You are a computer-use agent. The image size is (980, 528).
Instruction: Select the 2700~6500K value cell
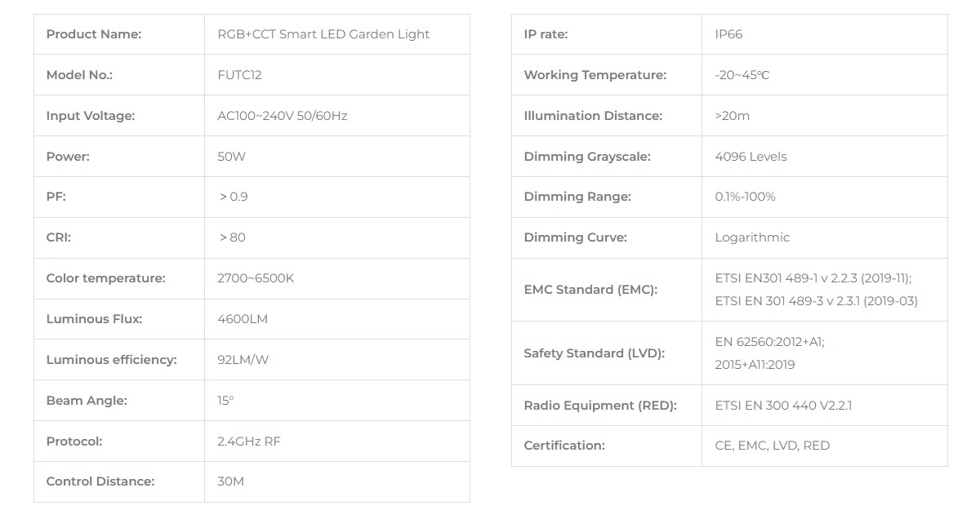(x=256, y=278)
